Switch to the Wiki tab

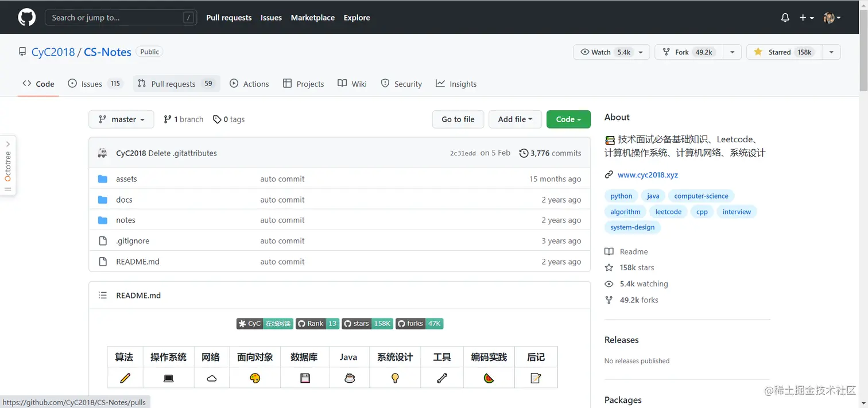352,84
